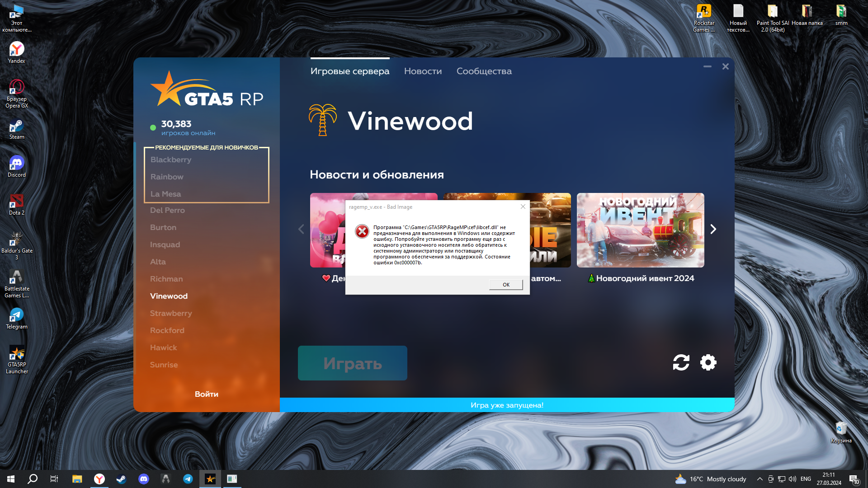This screenshot has height=488, width=868.
Task: Open File Explorer from the taskbar
Action: coord(77,479)
